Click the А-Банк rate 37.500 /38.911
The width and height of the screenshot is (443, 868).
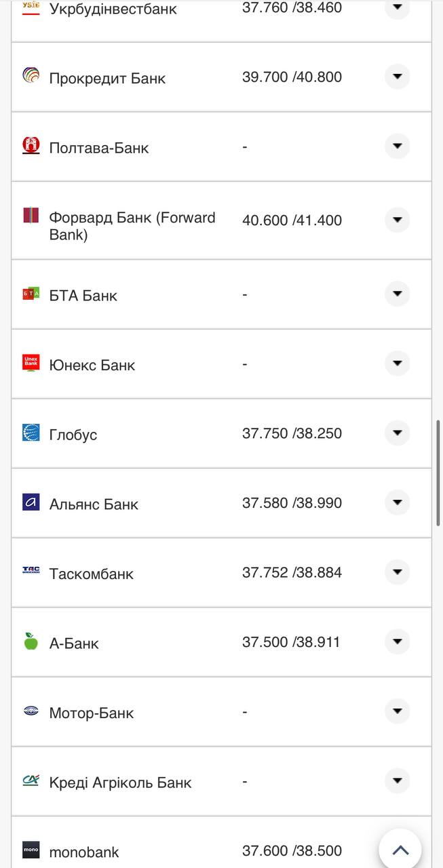point(291,642)
